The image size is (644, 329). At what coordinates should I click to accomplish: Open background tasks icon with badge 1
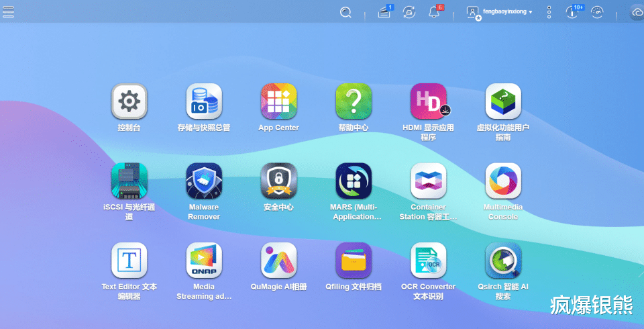[385, 12]
